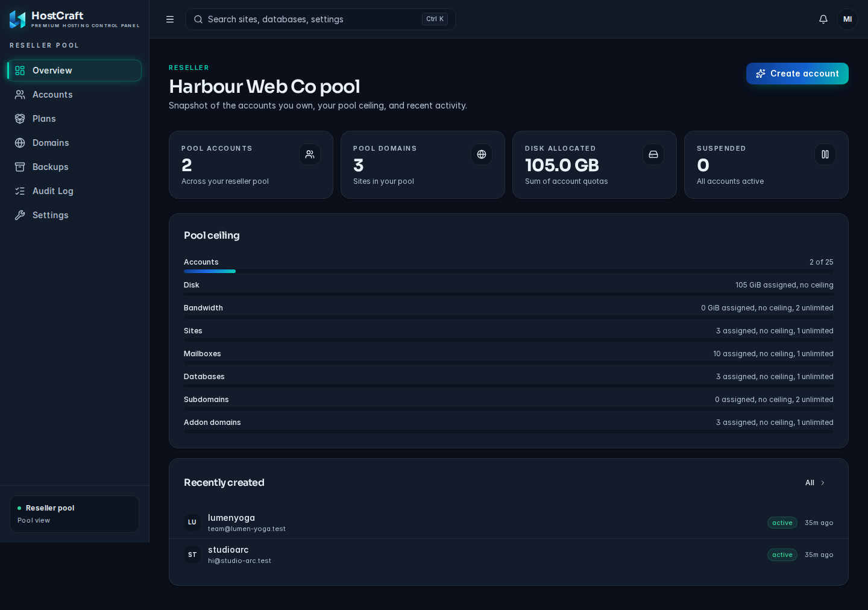This screenshot has width=868, height=610.
Task: Click the active badge for lumenyoga
Action: (x=782, y=523)
